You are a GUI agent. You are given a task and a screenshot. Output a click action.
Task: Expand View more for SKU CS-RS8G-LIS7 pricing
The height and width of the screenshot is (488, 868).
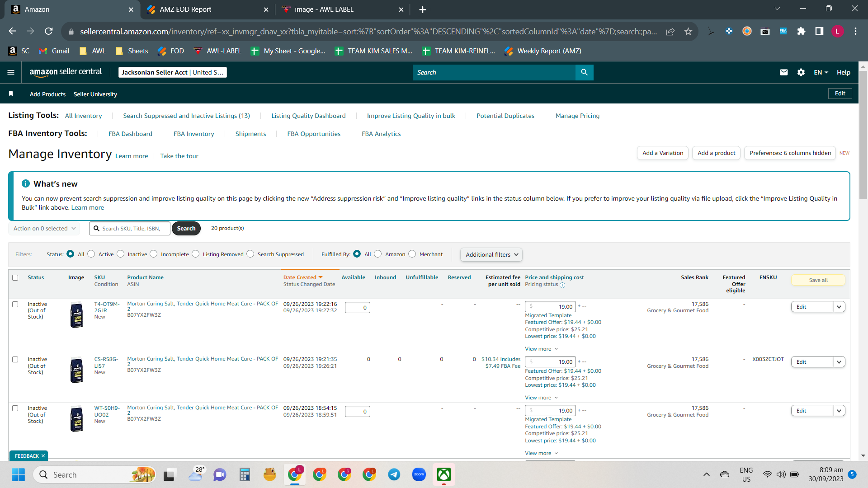tap(542, 398)
